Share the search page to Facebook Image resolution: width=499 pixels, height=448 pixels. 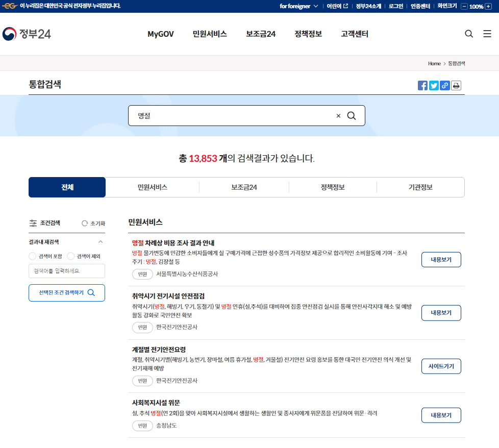[422, 85]
